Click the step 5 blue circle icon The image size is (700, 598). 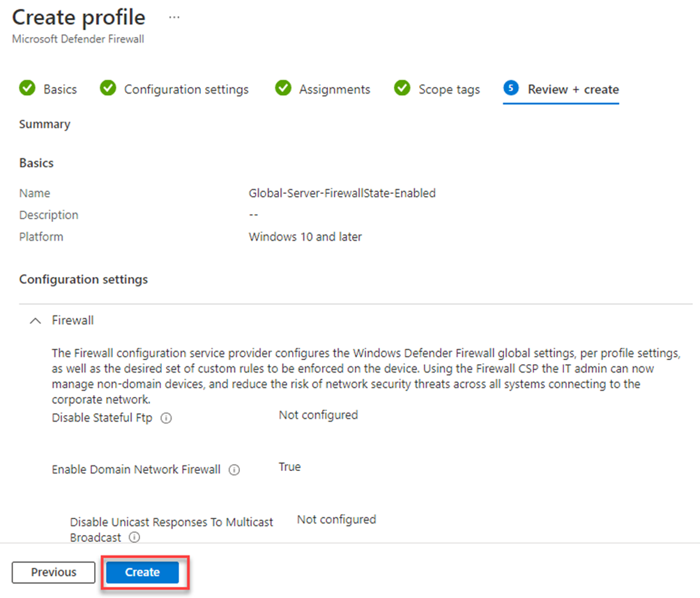(511, 88)
